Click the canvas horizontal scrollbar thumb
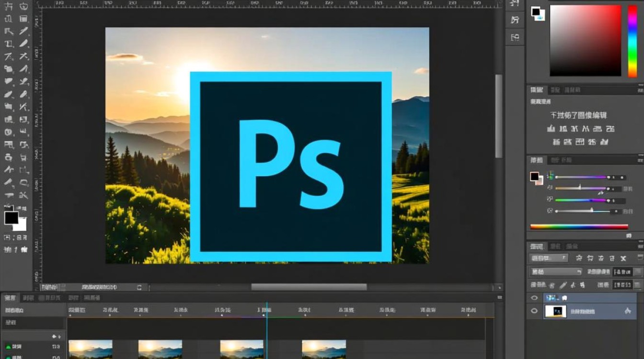 (309, 287)
